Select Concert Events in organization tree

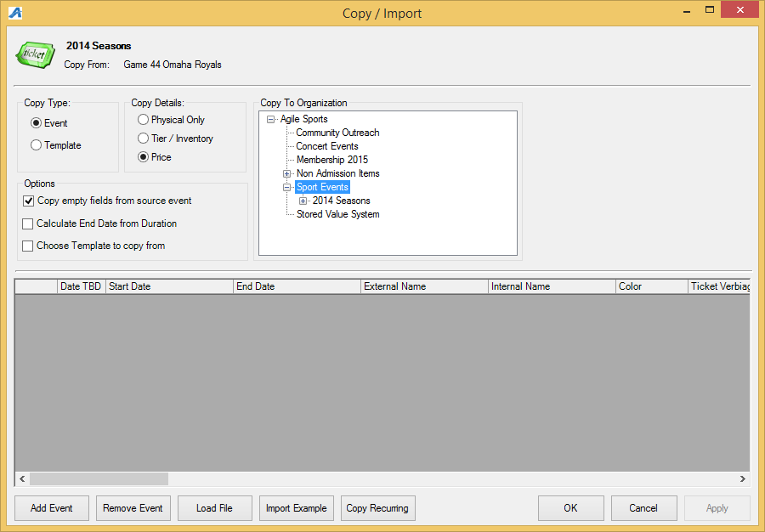tap(327, 146)
